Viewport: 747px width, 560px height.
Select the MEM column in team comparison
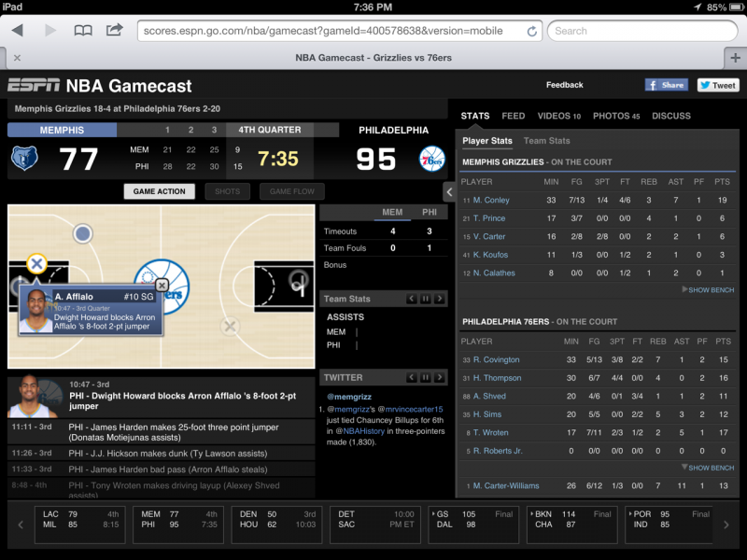click(x=392, y=213)
